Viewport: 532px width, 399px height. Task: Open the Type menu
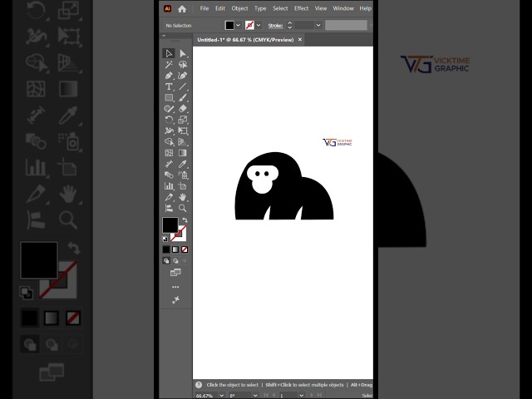[x=260, y=8]
